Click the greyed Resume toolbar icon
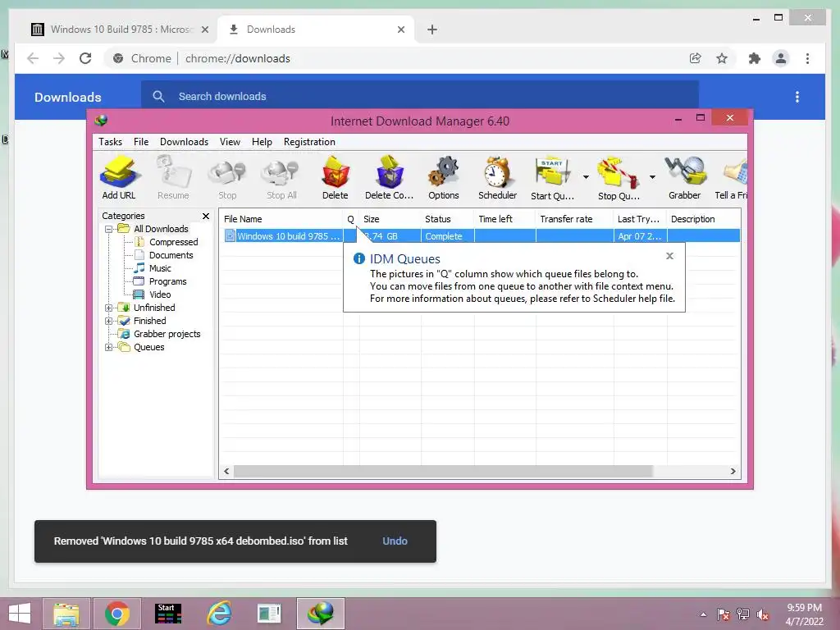This screenshot has width=840, height=630. point(173,178)
